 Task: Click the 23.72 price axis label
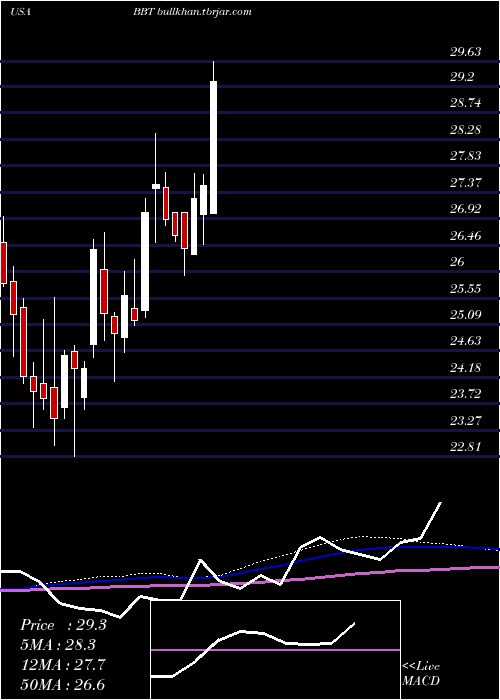(465, 394)
